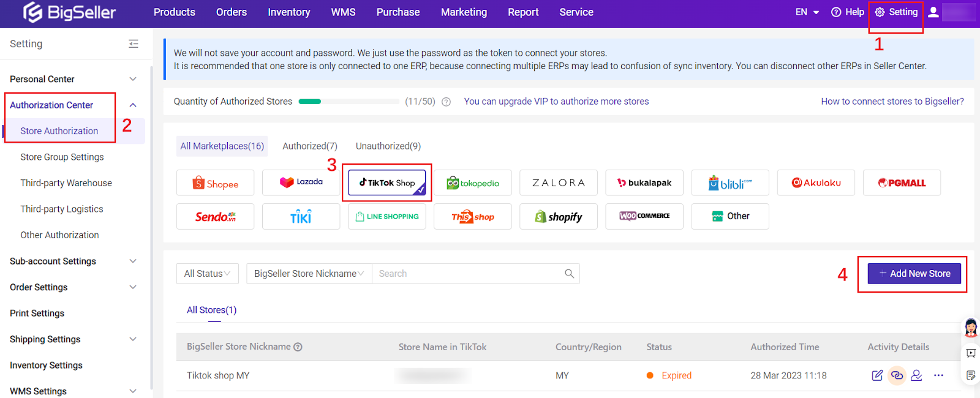
Task: Select the TikTok Shop marketplace tile
Action: pos(386,182)
